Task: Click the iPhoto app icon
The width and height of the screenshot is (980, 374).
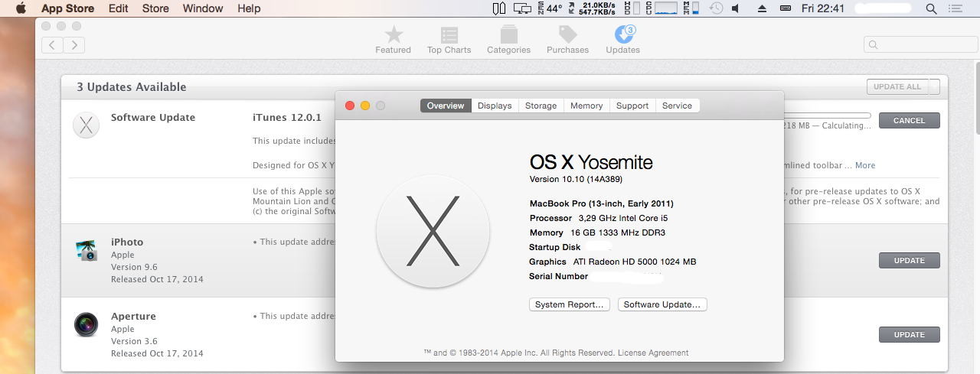Action: click(x=86, y=250)
